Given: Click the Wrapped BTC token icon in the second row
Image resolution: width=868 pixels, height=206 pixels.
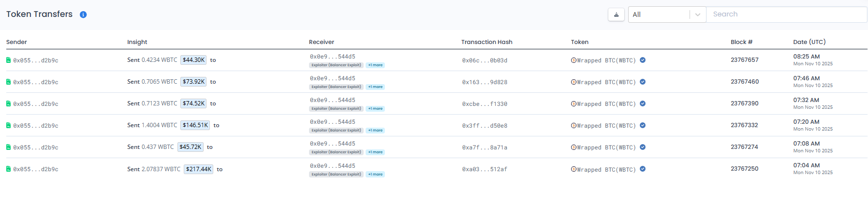Looking at the screenshot, I should coord(574,82).
